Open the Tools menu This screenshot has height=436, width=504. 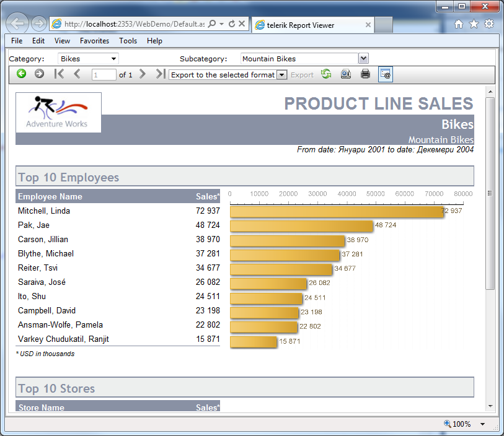(x=128, y=40)
